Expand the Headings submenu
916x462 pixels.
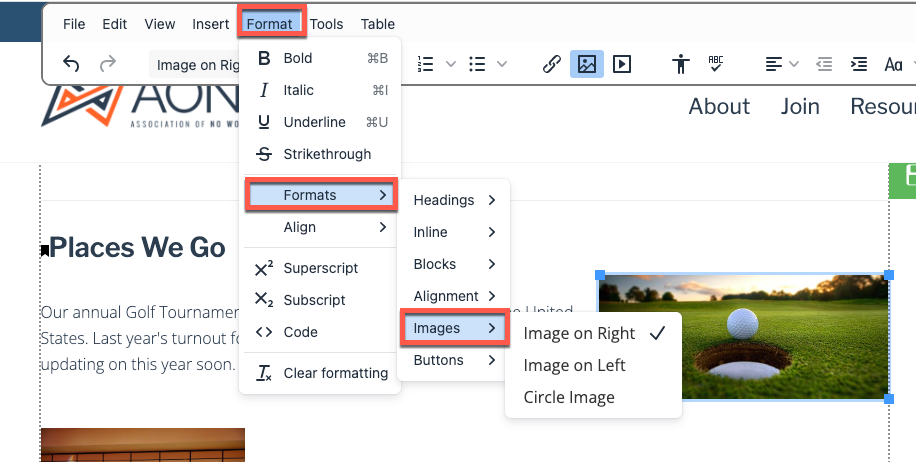coord(454,200)
